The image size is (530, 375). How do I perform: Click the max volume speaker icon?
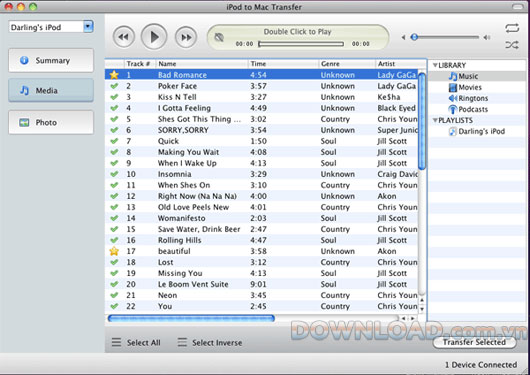pyautogui.click(x=487, y=37)
